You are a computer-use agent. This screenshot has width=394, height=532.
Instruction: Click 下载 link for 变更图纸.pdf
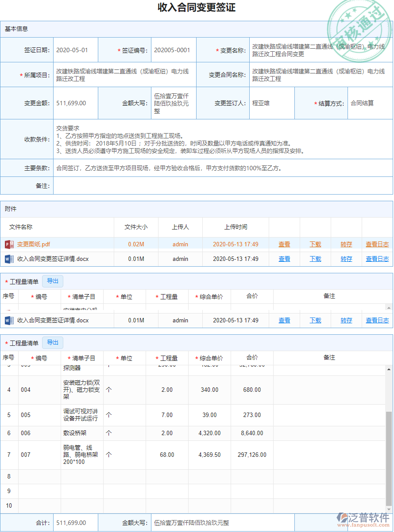coord(315,244)
